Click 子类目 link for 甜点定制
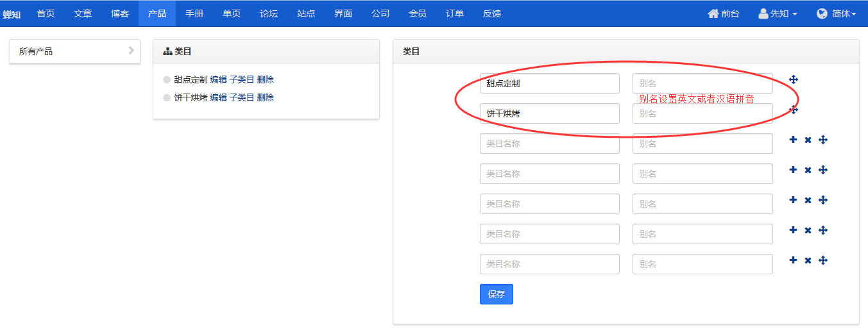Viewport: 868px width, 332px height. (242, 79)
